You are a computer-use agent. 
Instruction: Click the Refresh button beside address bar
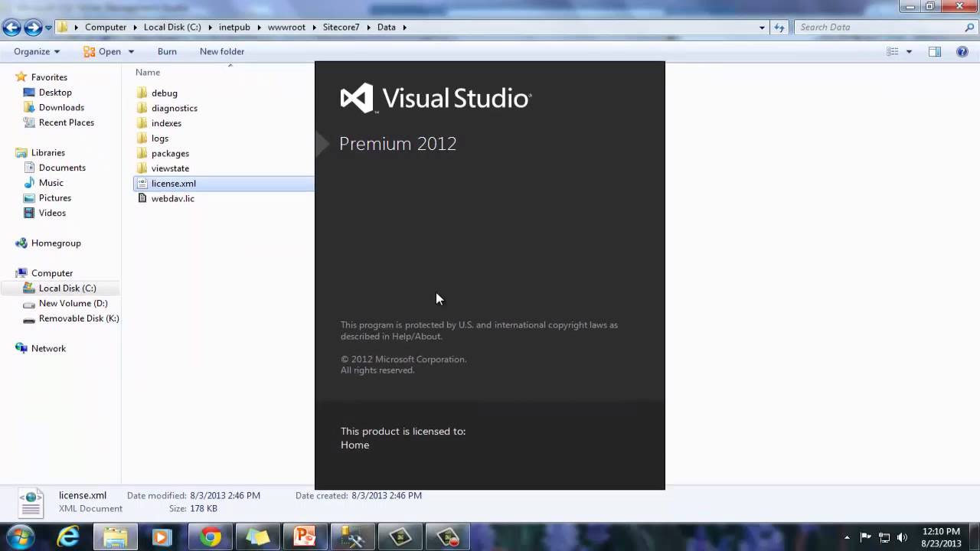coord(779,28)
